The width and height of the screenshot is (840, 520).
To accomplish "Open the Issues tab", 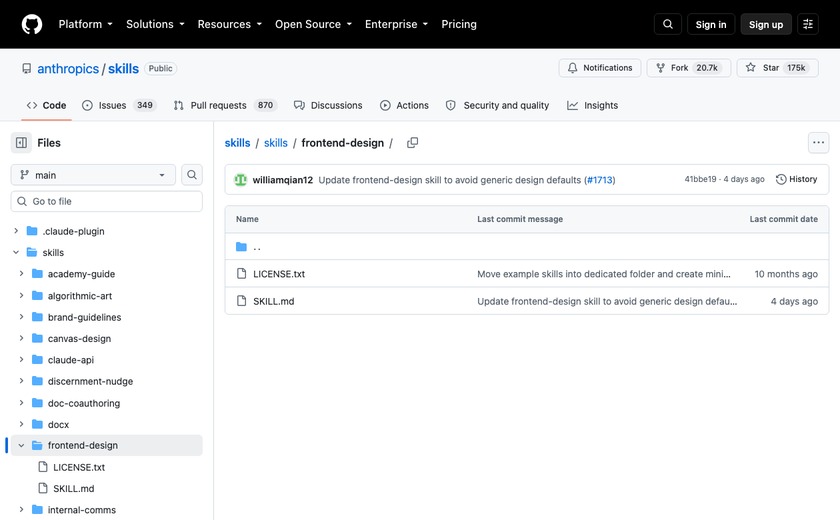I will point(119,105).
